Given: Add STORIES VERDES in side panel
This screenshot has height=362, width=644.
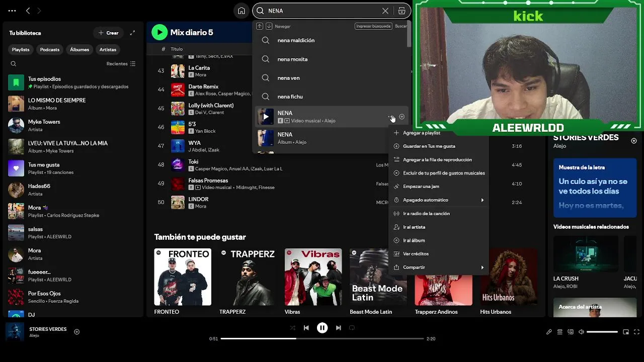Looking at the screenshot, I should pos(634,141).
